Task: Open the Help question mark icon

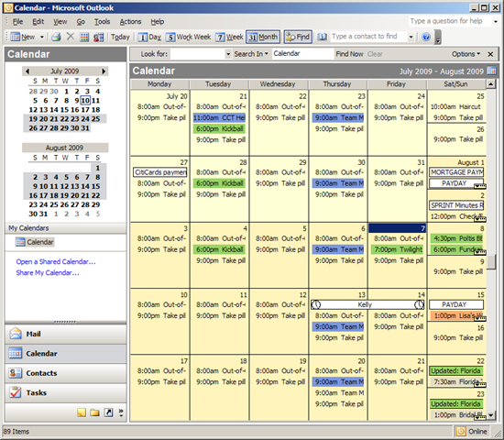Action: [x=426, y=37]
